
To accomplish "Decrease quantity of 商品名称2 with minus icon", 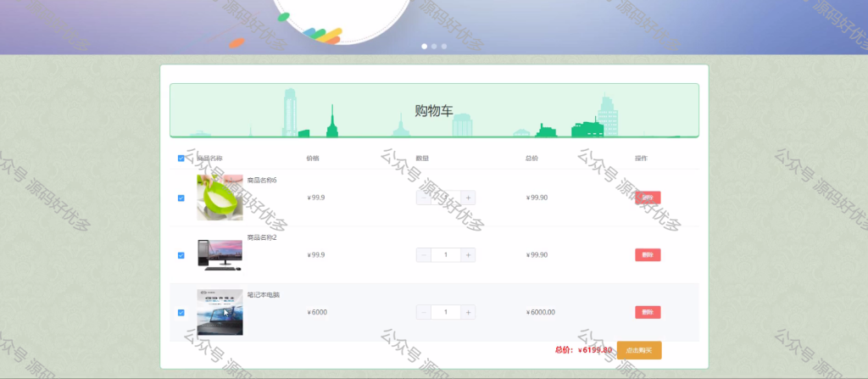I will pyautogui.click(x=424, y=255).
